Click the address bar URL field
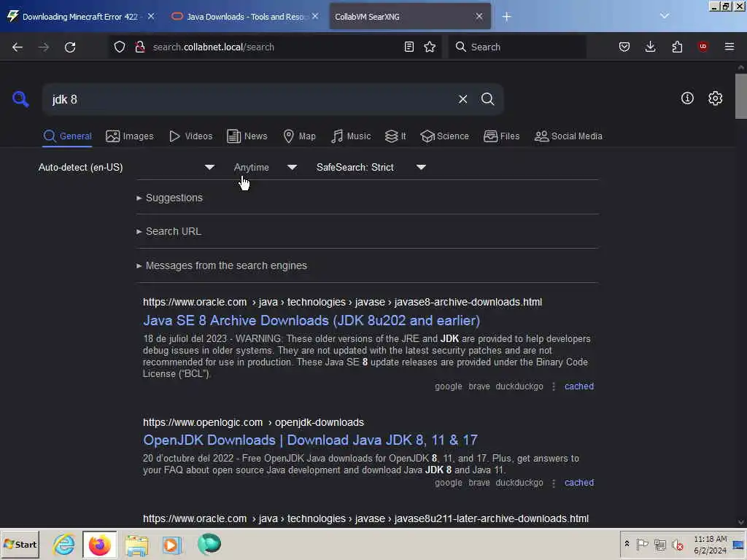 click(x=274, y=47)
